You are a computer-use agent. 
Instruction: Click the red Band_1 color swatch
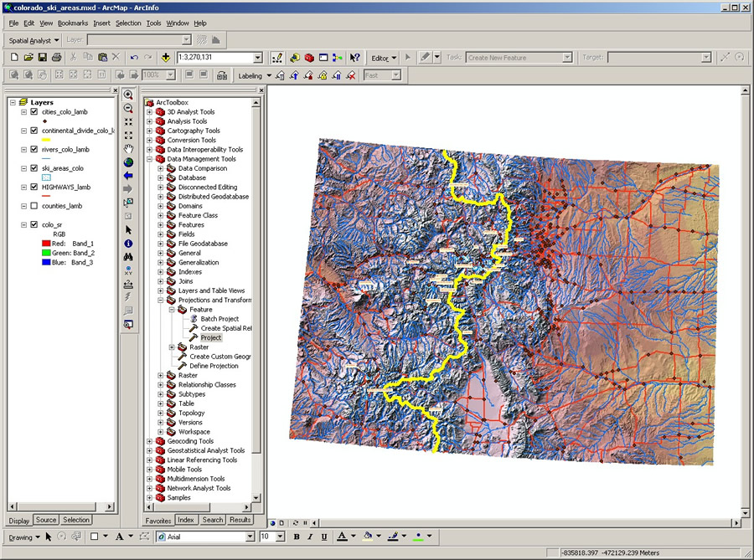[x=46, y=244]
